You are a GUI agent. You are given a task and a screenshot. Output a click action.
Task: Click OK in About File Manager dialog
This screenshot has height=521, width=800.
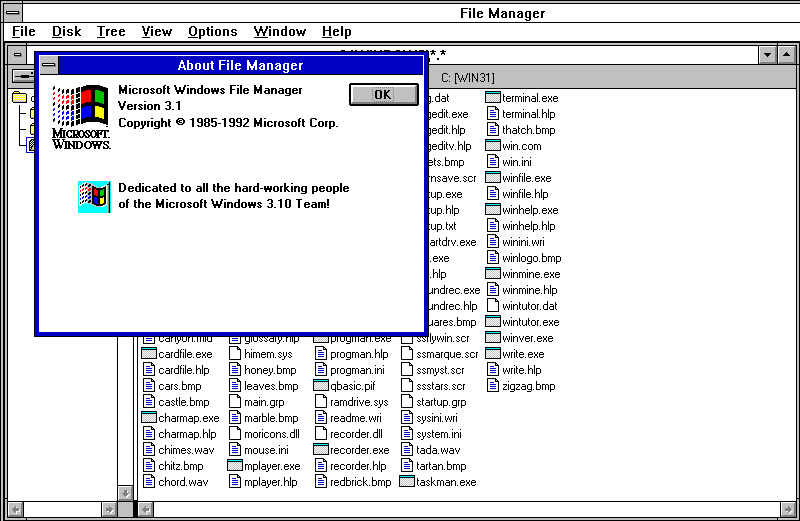384,94
